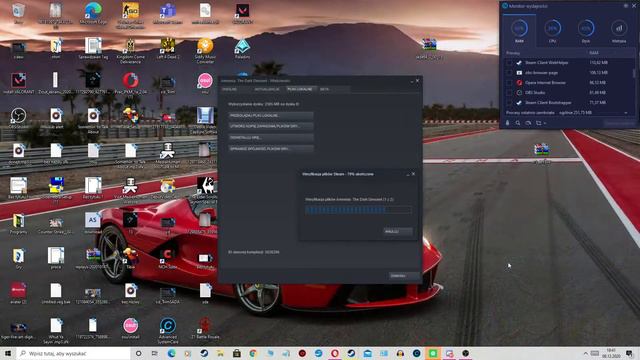640x360 pixels.
Task: Click Sprawdź spójność plików gry button
Action: (x=271, y=149)
